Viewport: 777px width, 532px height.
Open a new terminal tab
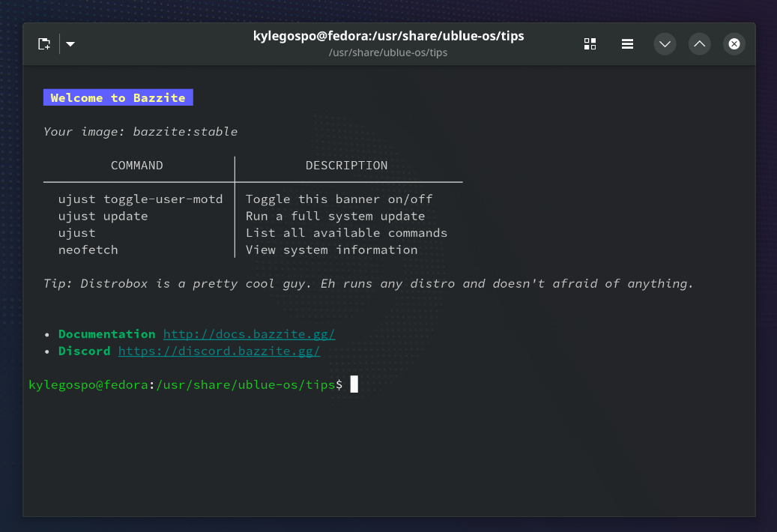coord(44,44)
